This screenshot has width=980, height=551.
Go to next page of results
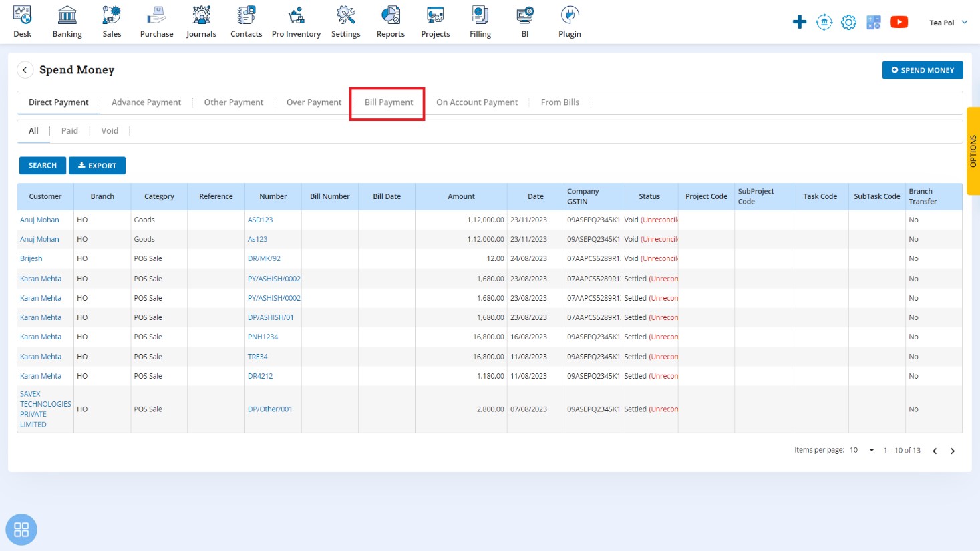(953, 451)
